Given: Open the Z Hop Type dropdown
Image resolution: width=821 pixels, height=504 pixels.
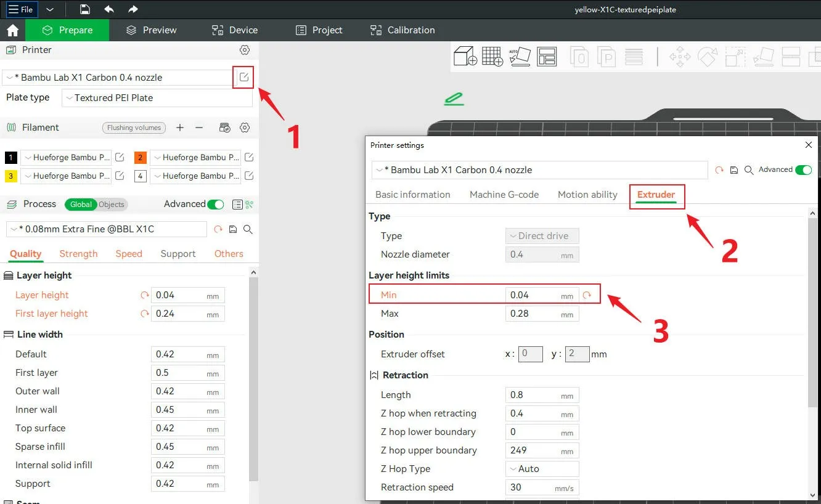Looking at the screenshot, I should pyautogui.click(x=542, y=469).
